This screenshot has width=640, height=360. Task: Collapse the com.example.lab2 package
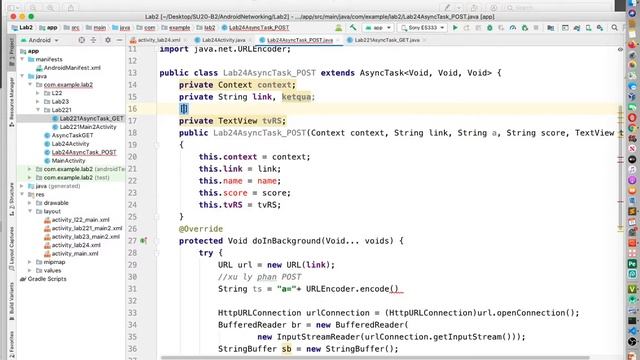pyautogui.click(x=30, y=85)
